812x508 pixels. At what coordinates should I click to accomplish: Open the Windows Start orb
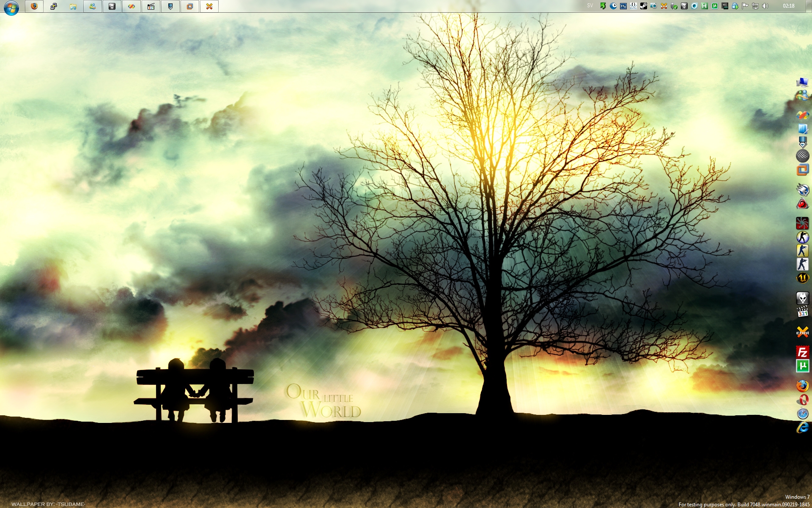[11, 7]
